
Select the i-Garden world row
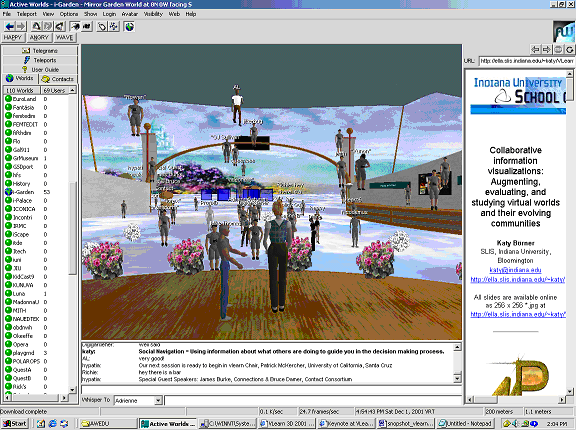36,192
